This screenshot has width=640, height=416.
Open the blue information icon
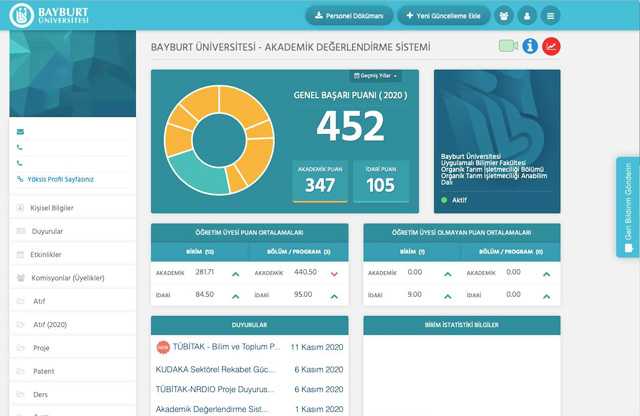point(530,47)
